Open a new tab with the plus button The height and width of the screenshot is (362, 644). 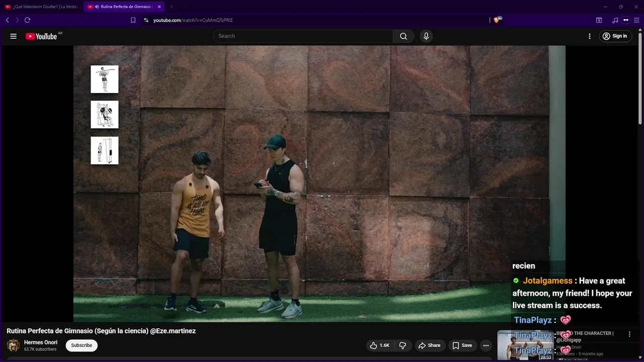(x=172, y=7)
